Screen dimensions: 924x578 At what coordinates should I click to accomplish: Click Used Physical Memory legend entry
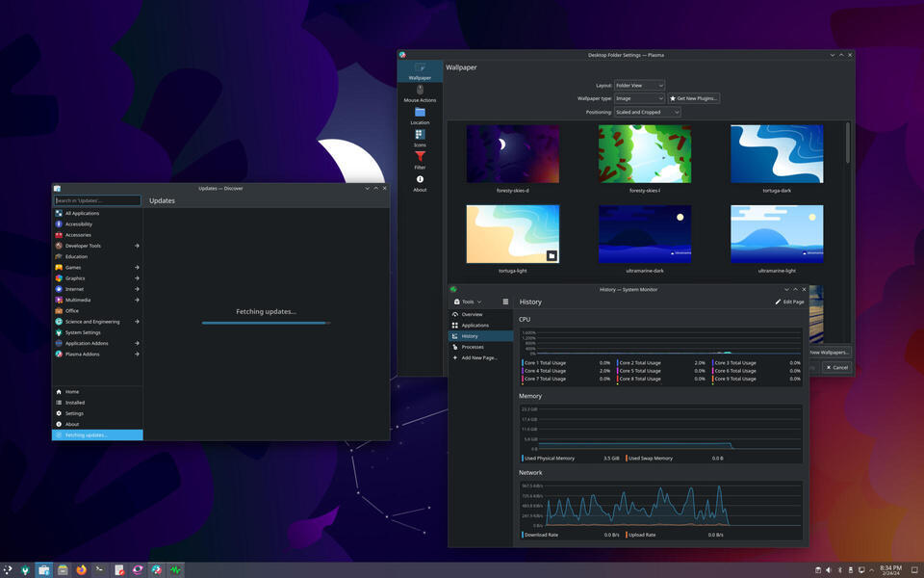coord(571,459)
